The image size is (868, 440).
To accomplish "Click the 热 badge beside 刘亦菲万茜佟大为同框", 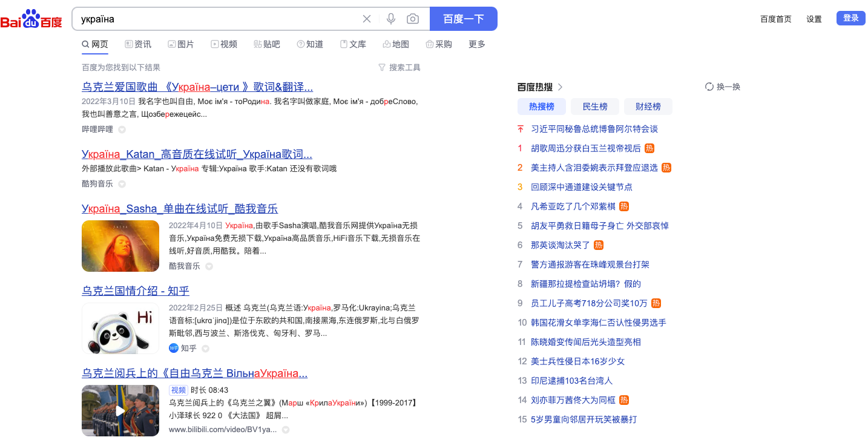I will pos(624,400).
